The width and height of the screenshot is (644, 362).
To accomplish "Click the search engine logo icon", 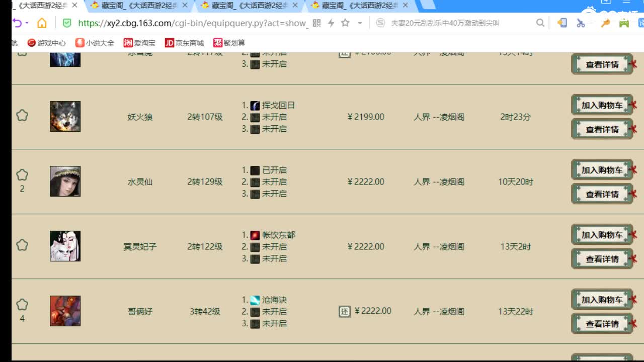I will 380,23.
